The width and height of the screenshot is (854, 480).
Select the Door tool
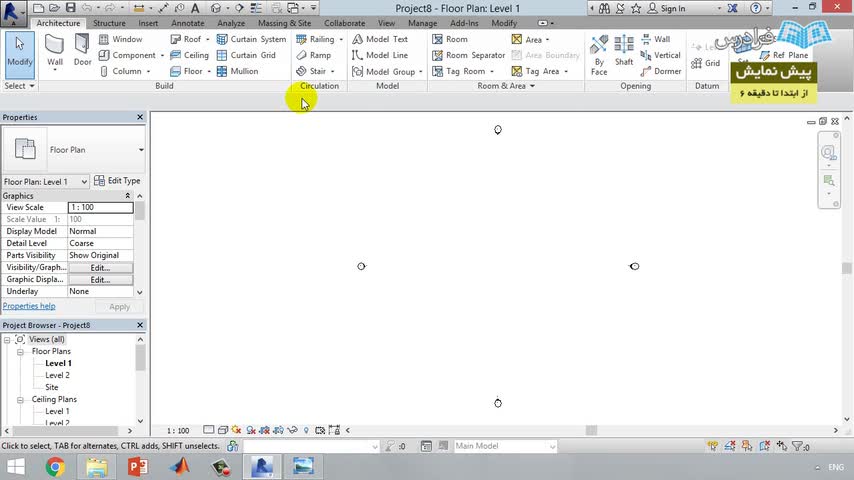coord(82,50)
